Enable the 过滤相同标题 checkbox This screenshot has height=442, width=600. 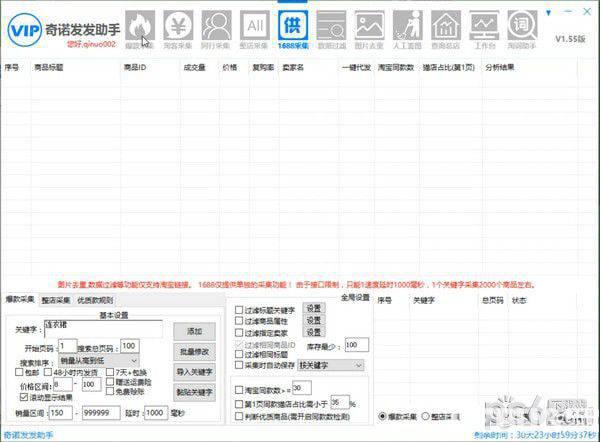coord(239,354)
